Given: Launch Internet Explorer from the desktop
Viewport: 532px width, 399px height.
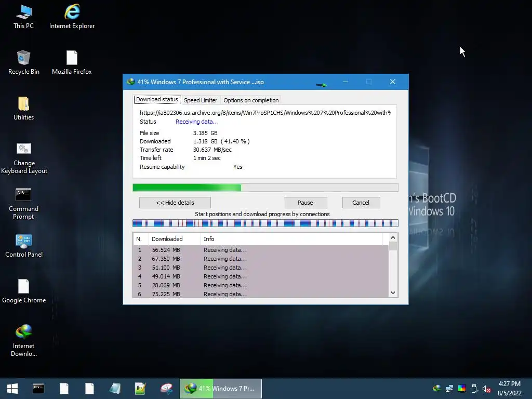Looking at the screenshot, I should click(x=72, y=17).
